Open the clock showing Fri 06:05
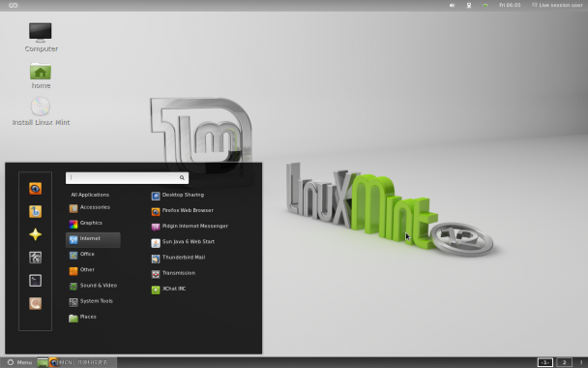Screen dimensions: 588x368 pyautogui.click(x=510, y=5)
